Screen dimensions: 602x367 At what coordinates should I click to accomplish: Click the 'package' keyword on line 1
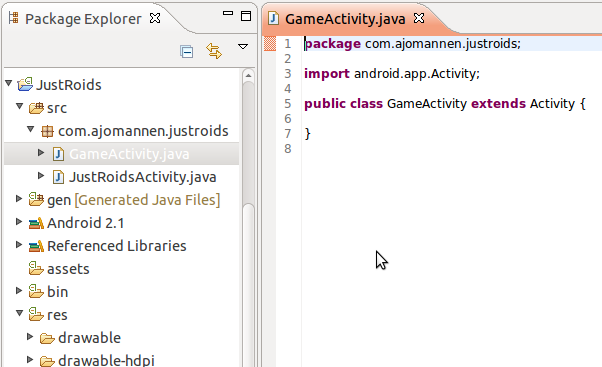(332, 44)
